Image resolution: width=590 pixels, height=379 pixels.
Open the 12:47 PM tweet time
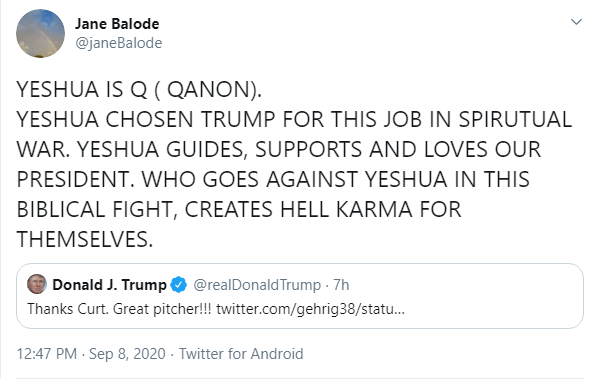coord(47,354)
